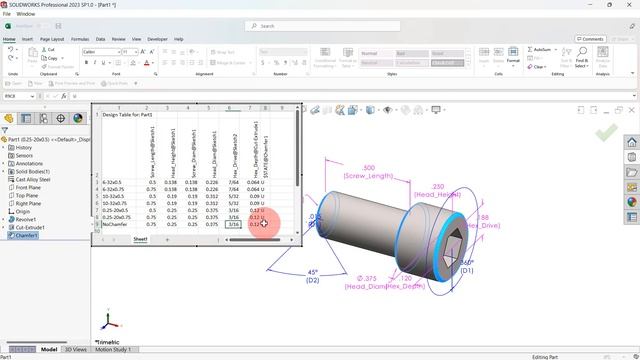The image size is (640, 360).
Task: Open the ConfigurationManager tab icon
Action: pos(43,118)
